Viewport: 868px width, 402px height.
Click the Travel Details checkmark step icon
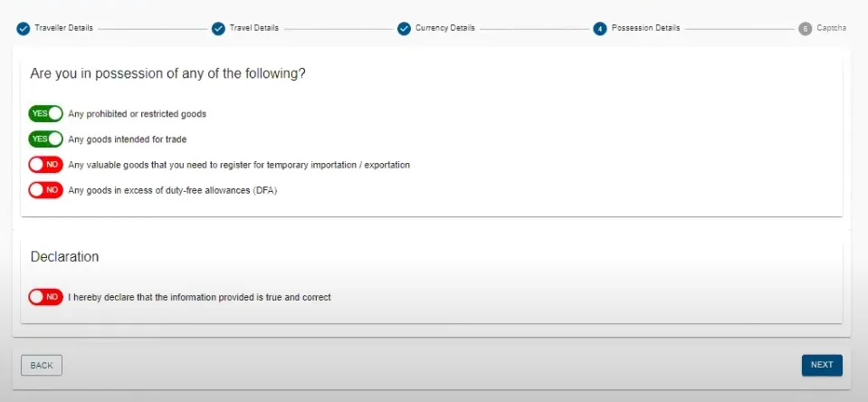click(218, 29)
